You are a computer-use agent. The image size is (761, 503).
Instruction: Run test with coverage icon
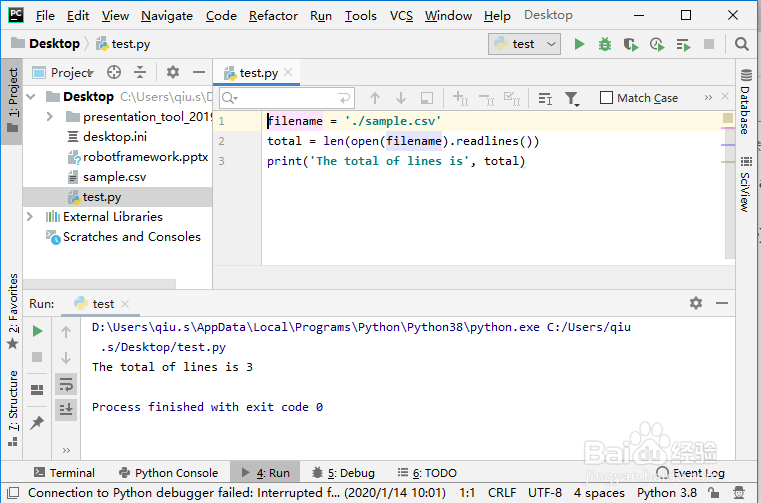tap(631, 44)
